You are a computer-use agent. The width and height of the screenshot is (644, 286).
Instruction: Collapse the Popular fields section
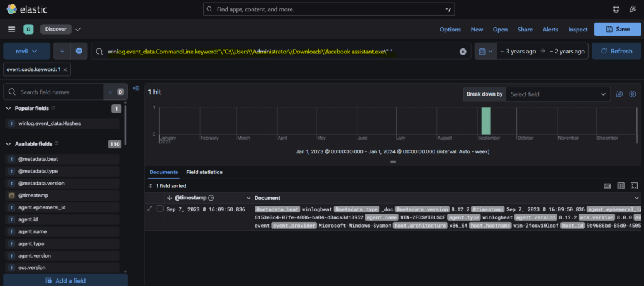click(x=9, y=108)
